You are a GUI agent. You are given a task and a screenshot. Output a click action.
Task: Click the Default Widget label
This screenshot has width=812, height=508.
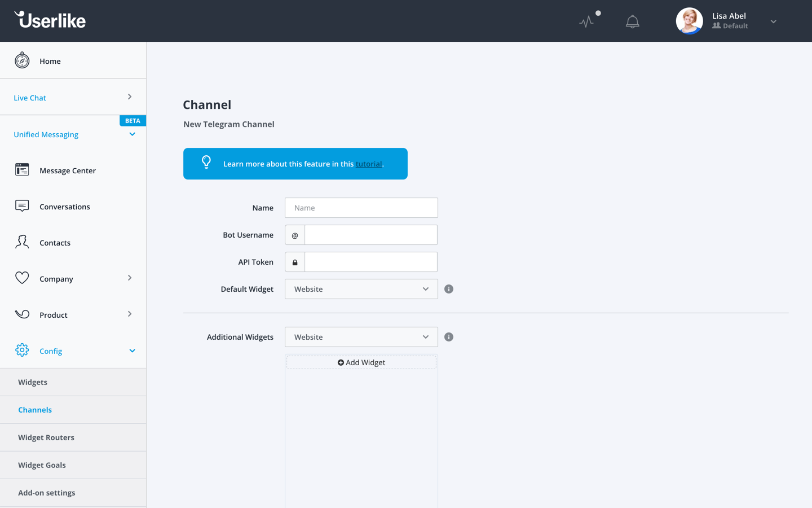click(x=247, y=289)
